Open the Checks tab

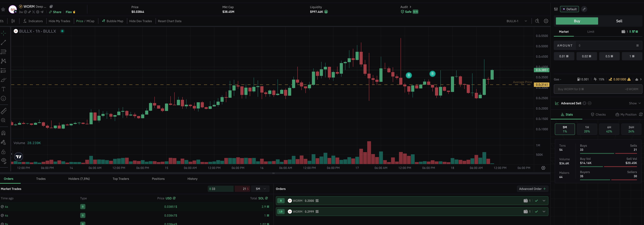(598, 115)
